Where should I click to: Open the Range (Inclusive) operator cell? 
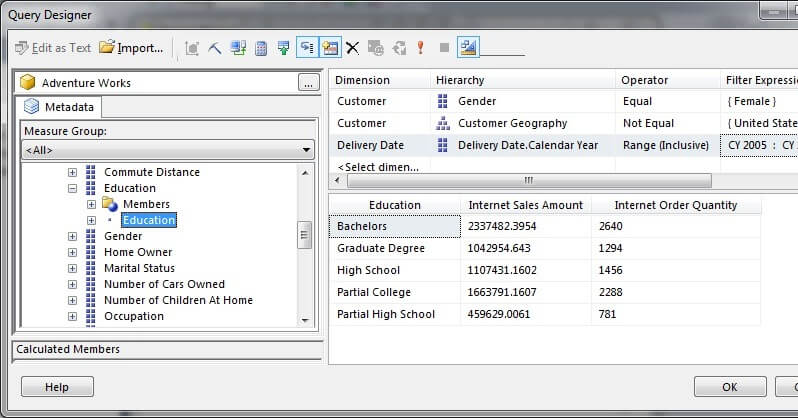pyautogui.click(x=668, y=145)
